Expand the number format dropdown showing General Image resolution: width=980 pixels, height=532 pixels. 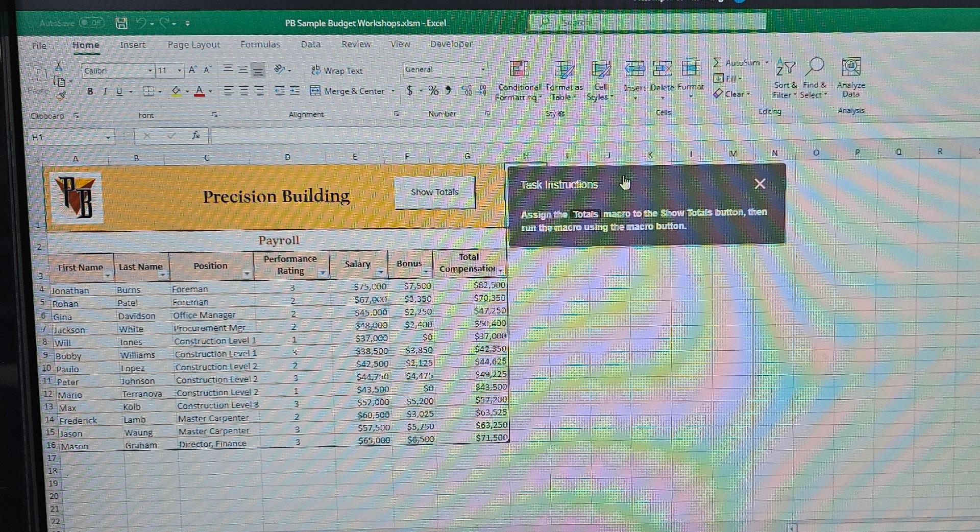(484, 69)
